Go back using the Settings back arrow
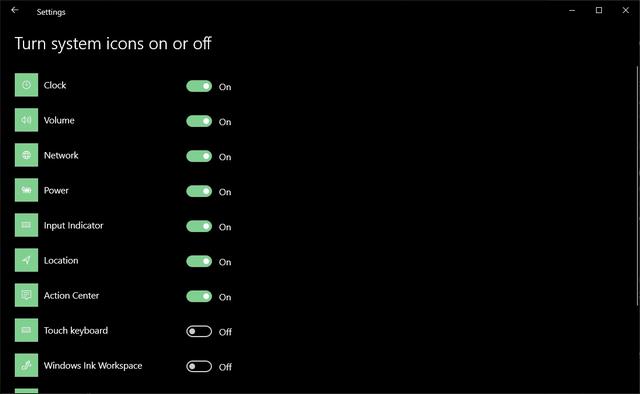The width and height of the screenshot is (640, 394). 15,10
